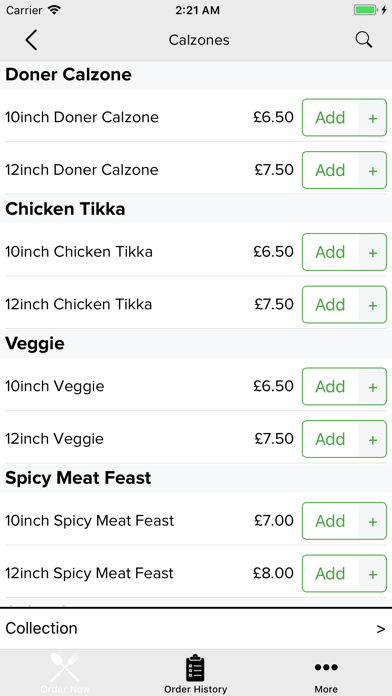
Task: Tap the More three-dots icon
Action: pos(326,667)
